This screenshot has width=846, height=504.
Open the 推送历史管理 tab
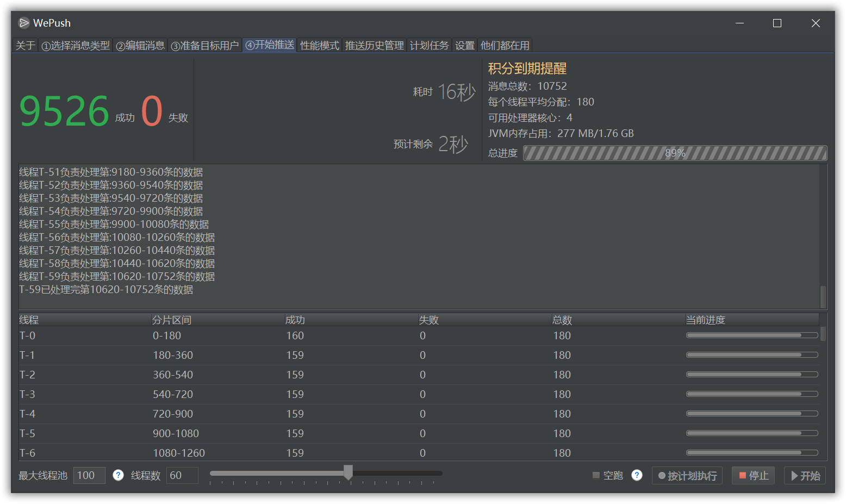click(x=374, y=45)
